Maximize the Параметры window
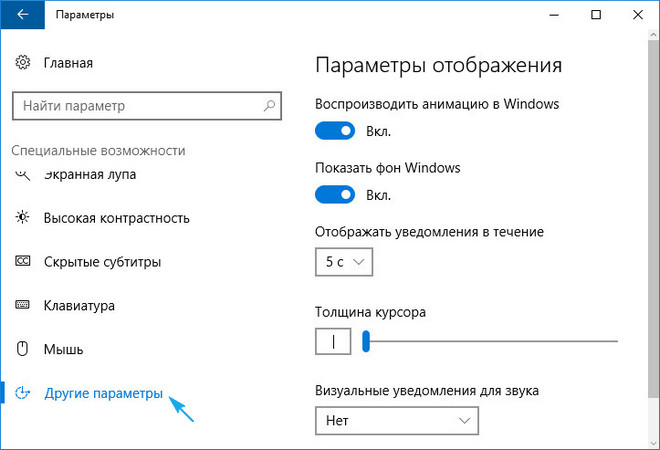The height and width of the screenshot is (450, 660). (596, 15)
